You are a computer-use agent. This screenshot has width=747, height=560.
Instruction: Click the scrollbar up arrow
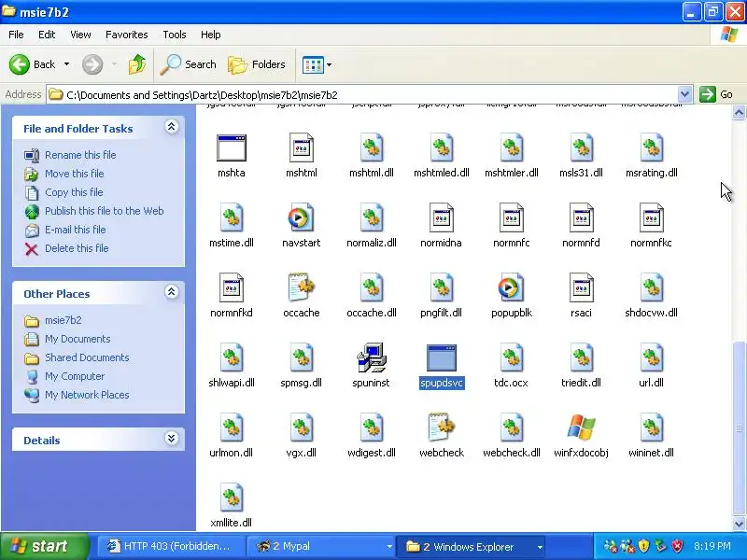739,113
